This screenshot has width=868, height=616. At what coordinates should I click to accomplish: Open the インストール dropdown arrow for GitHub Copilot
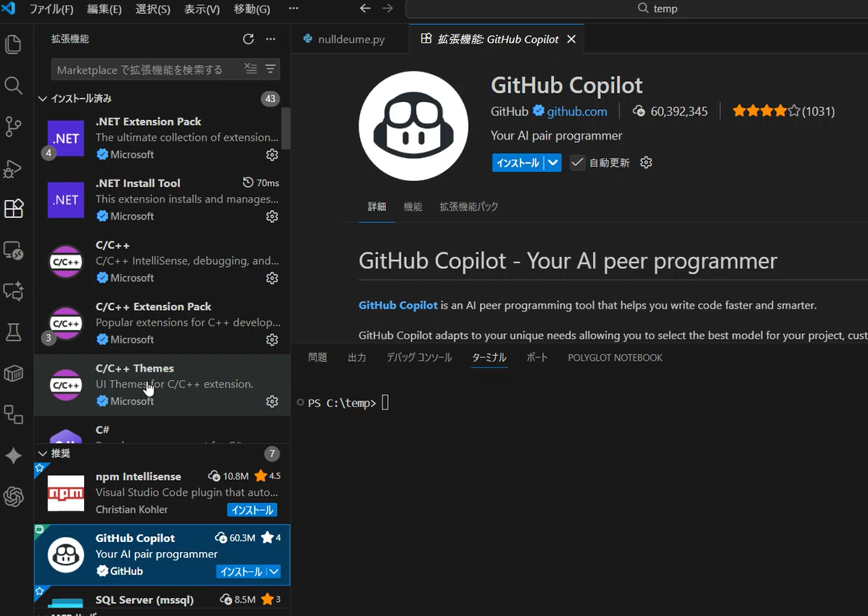(551, 162)
